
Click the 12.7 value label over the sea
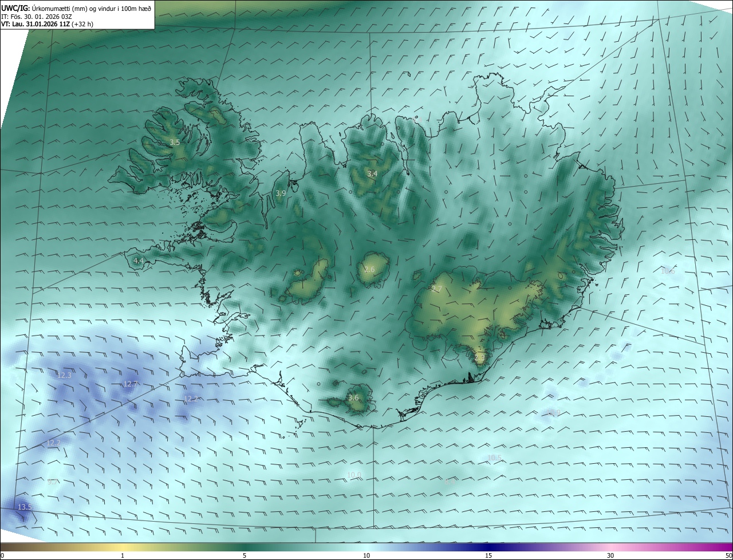click(x=131, y=384)
